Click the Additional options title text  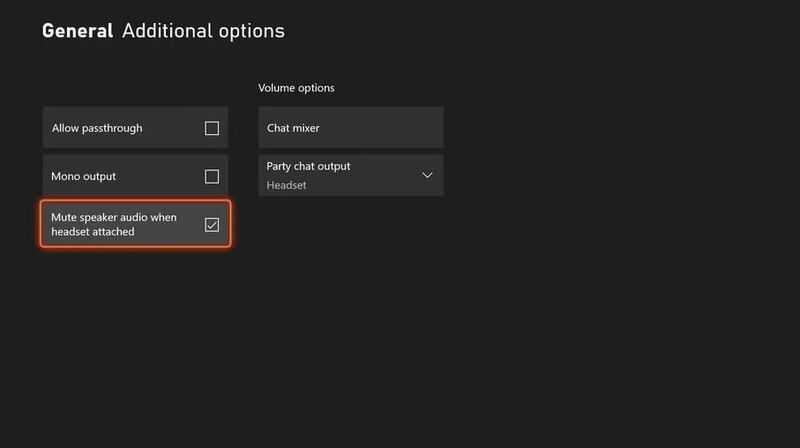click(x=203, y=31)
